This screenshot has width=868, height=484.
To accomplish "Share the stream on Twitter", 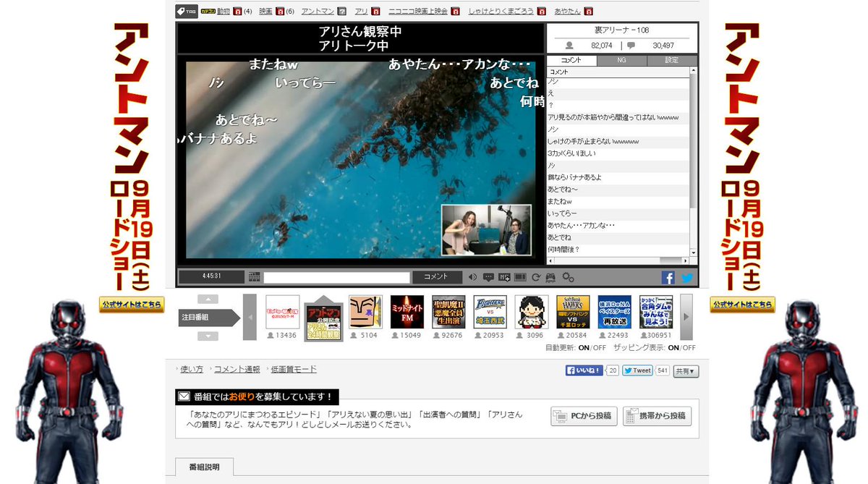I will click(686, 276).
